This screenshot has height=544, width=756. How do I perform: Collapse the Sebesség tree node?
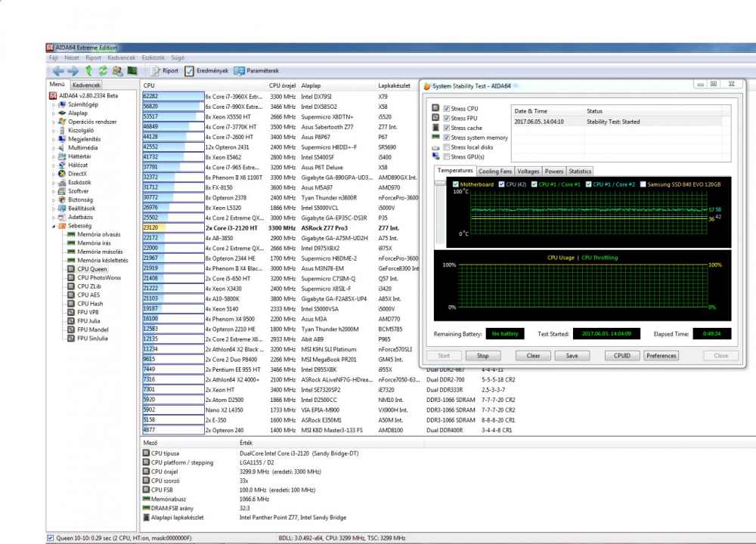(54, 226)
